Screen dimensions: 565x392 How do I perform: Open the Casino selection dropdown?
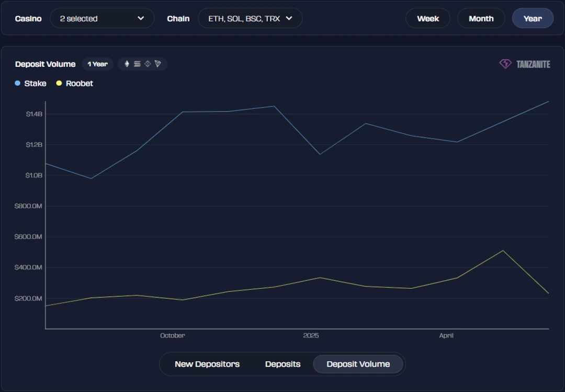tap(101, 18)
